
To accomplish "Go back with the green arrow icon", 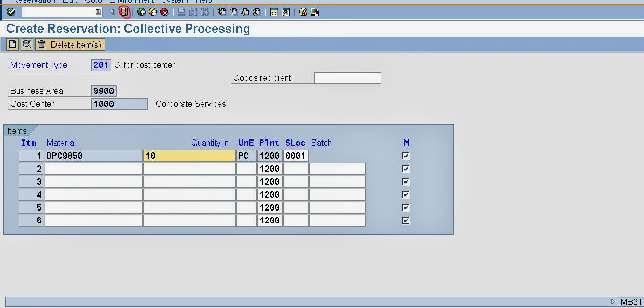I will coord(141,12).
